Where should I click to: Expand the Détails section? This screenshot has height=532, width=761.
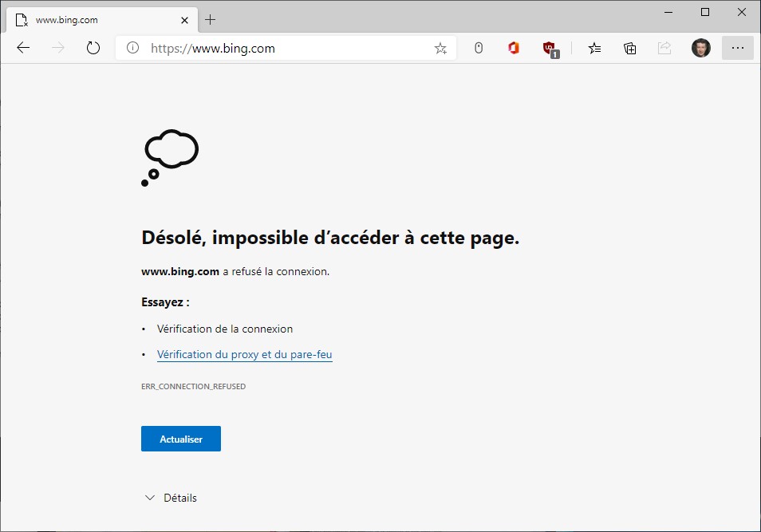point(171,498)
